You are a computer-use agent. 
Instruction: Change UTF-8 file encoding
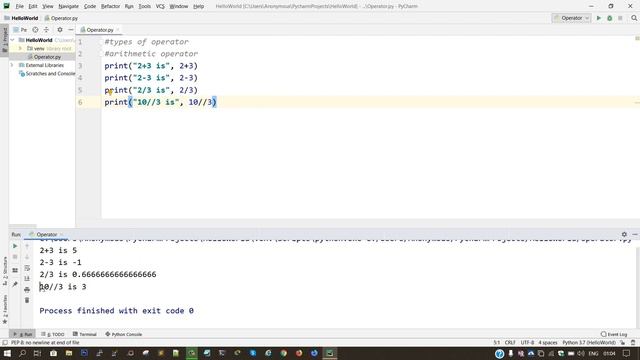click(x=527, y=342)
